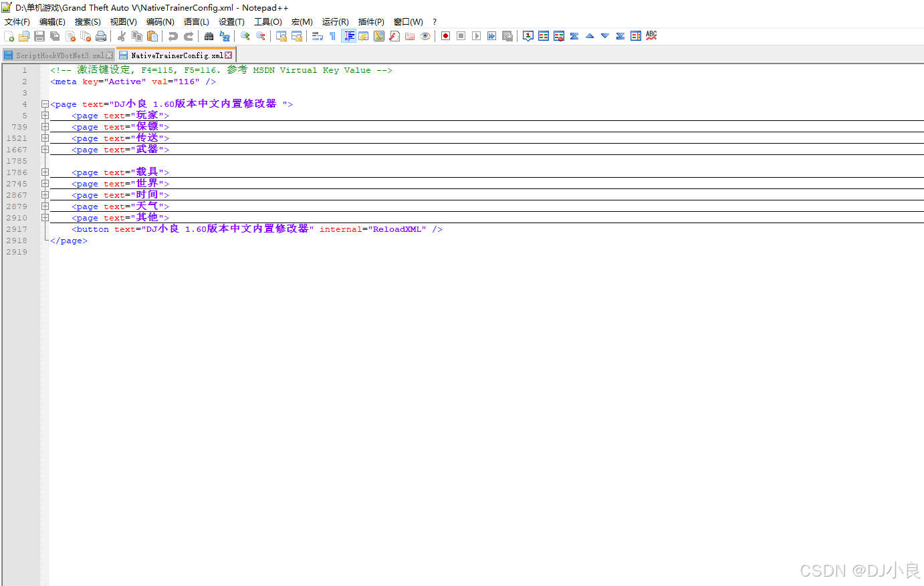This screenshot has height=586, width=924.
Task: Click the Replace toolbar icon
Action: [x=225, y=36]
